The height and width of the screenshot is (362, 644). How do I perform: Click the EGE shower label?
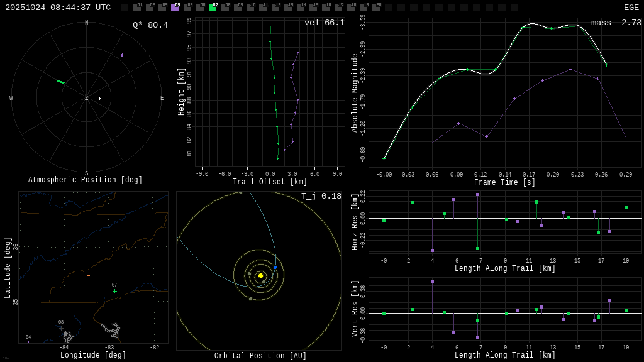pyautogui.click(x=631, y=8)
